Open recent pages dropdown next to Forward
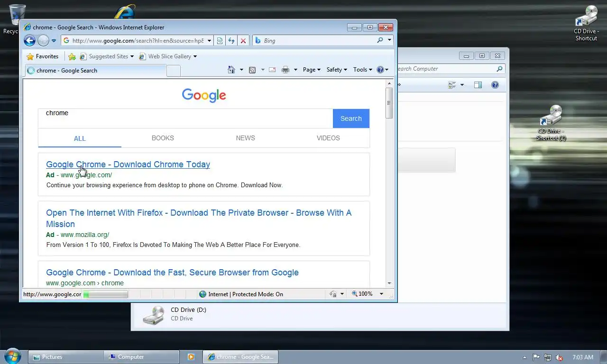 (x=54, y=41)
